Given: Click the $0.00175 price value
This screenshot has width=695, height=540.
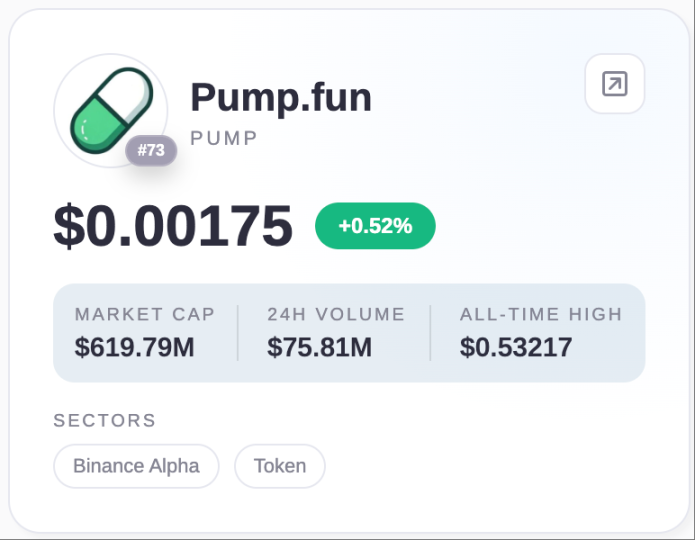Looking at the screenshot, I should pos(173,226).
